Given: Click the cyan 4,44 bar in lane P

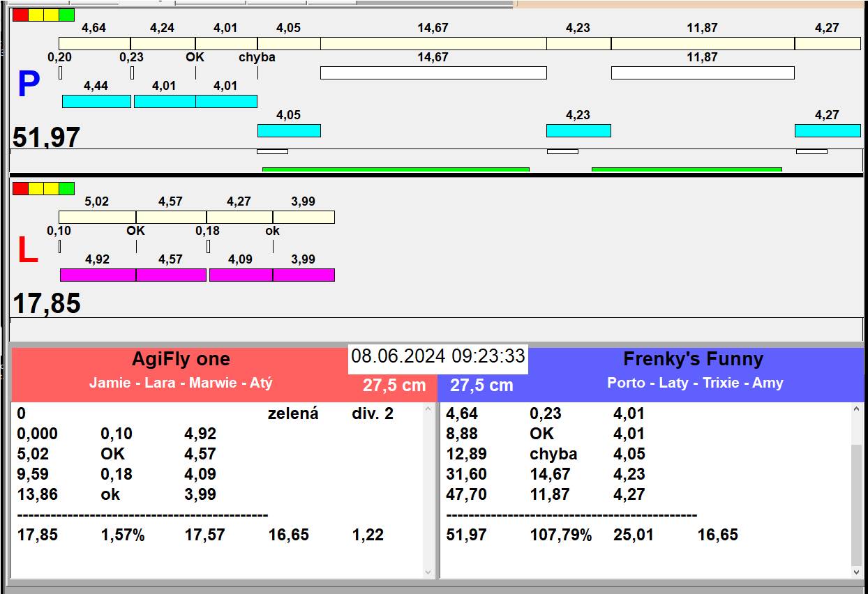Looking at the screenshot, I should click(x=96, y=101).
